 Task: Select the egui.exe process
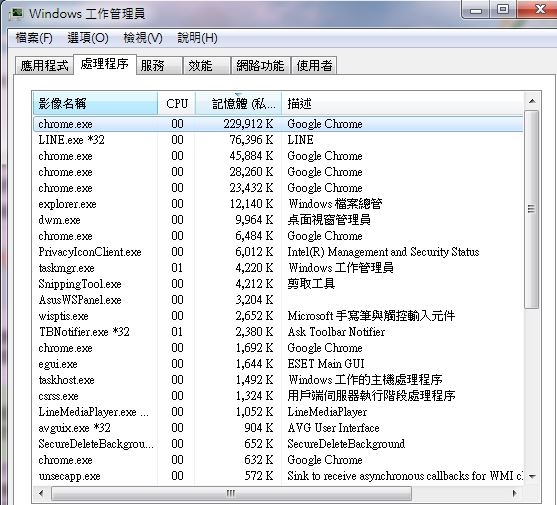(278, 364)
